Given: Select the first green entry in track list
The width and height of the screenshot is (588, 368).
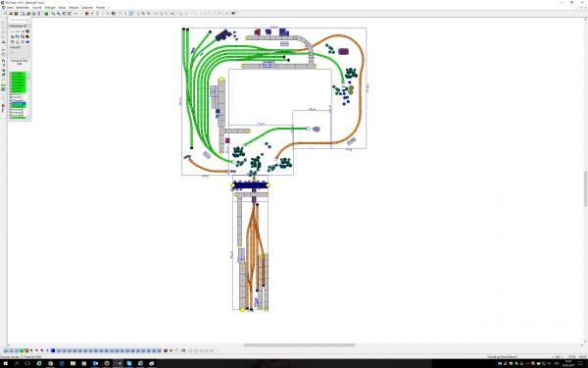Looking at the screenshot, I should 18,74.
